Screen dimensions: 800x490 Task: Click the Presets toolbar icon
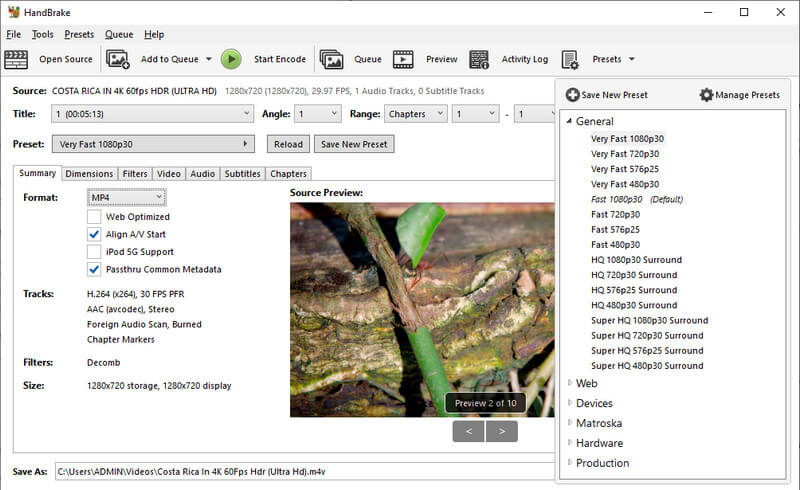(x=570, y=60)
